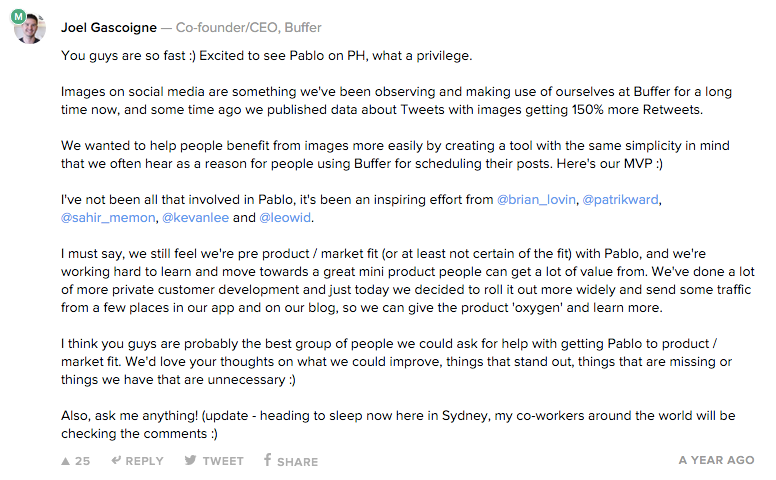
Task: Click the 25 upvote count
Action: pos(82,461)
